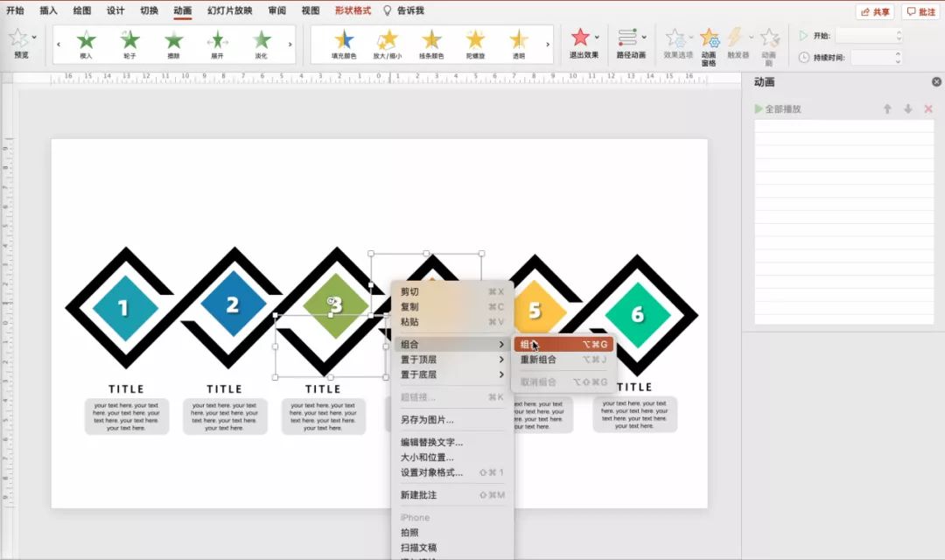The width and height of the screenshot is (945, 560).
Task: Switch to the 切换 tab
Action: coord(149,10)
